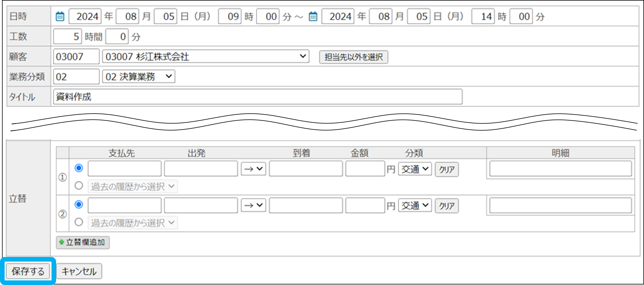644x285 pixels.
Task: Expand the 顧客 dropdown 03007 杉江株式会社
Action: [x=205, y=56]
